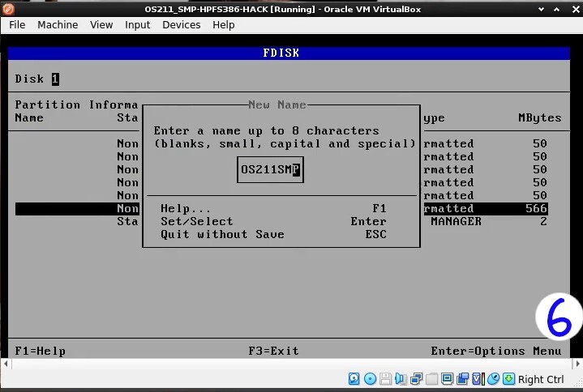This screenshot has width=583, height=392.
Task: Click the horizontal scrollbar left arrow
Action: (6, 364)
